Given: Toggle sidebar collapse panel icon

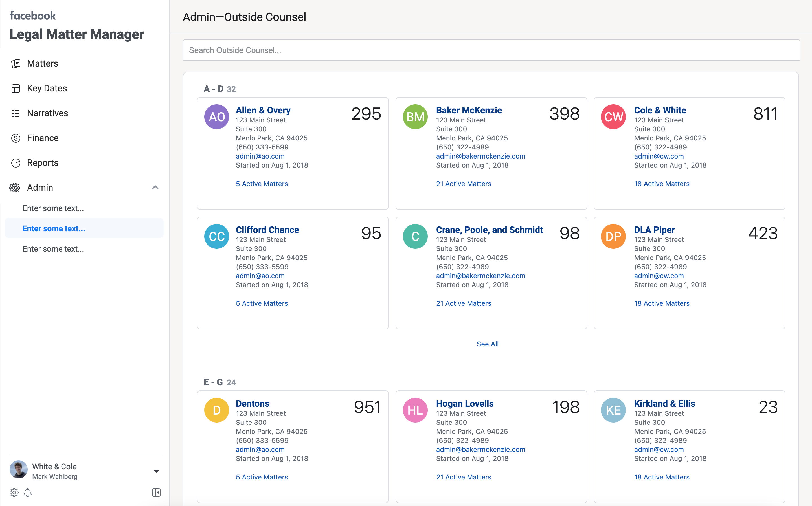Looking at the screenshot, I should tap(156, 492).
